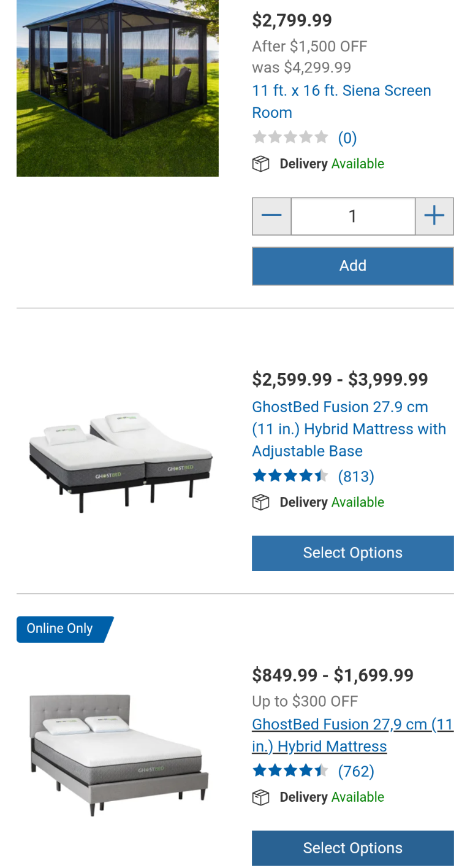View the gray GhostBed bed frame image

[119, 756]
